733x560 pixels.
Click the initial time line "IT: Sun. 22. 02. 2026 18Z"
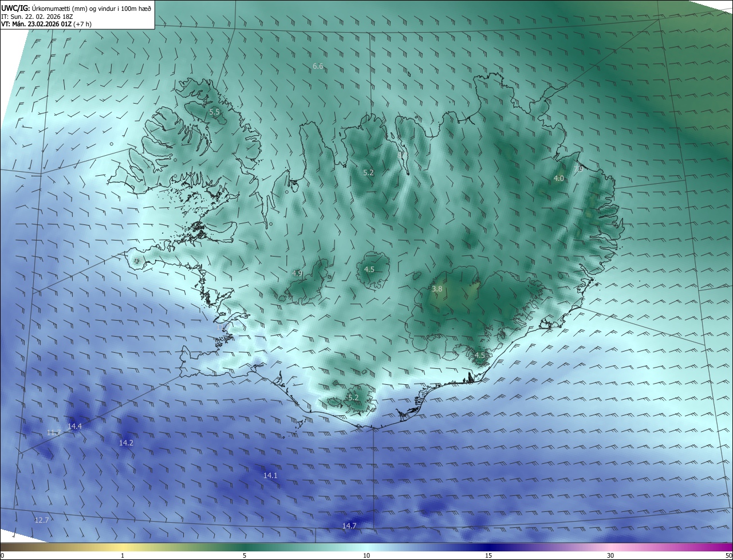37,16
